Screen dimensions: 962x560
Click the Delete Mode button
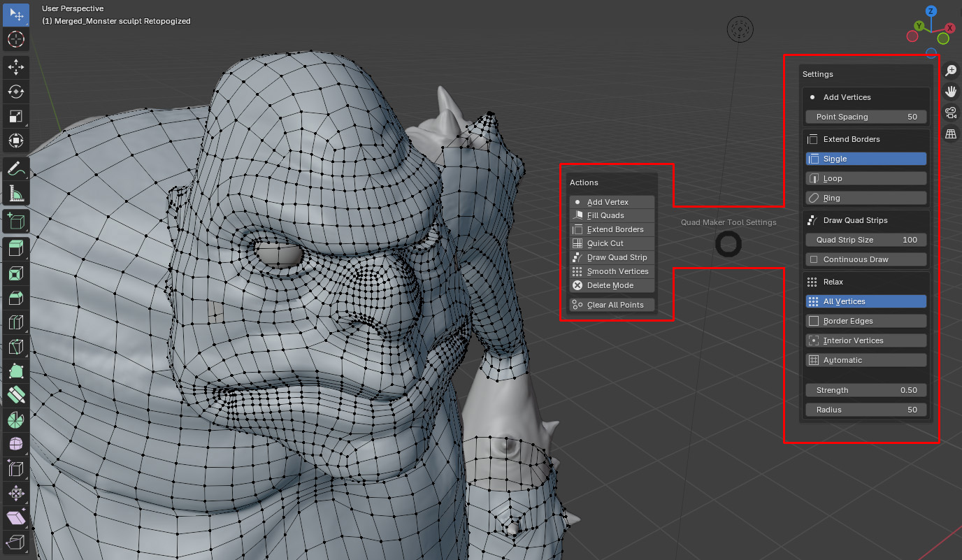point(612,285)
